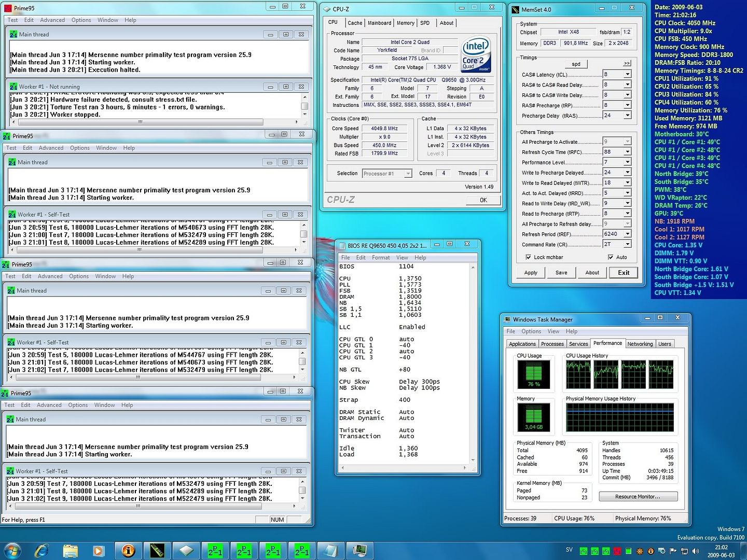Open the Services tab in Task Manager
The image size is (747, 560).
click(578, 344)
